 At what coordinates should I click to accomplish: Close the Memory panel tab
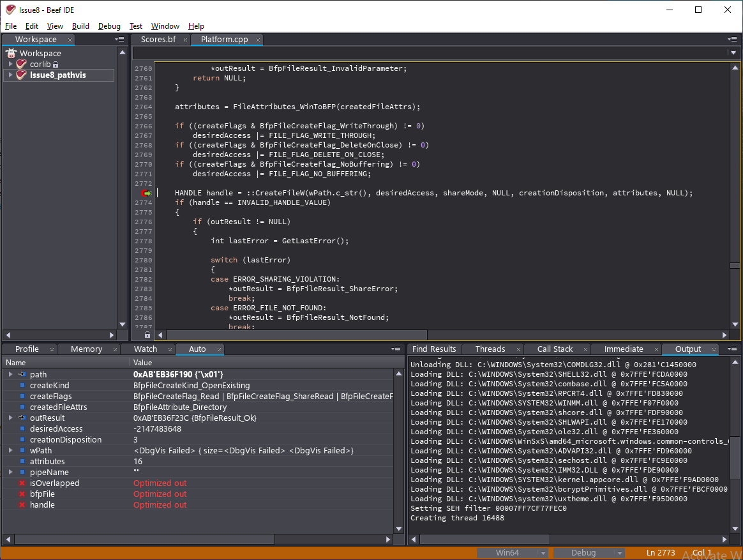115,349
